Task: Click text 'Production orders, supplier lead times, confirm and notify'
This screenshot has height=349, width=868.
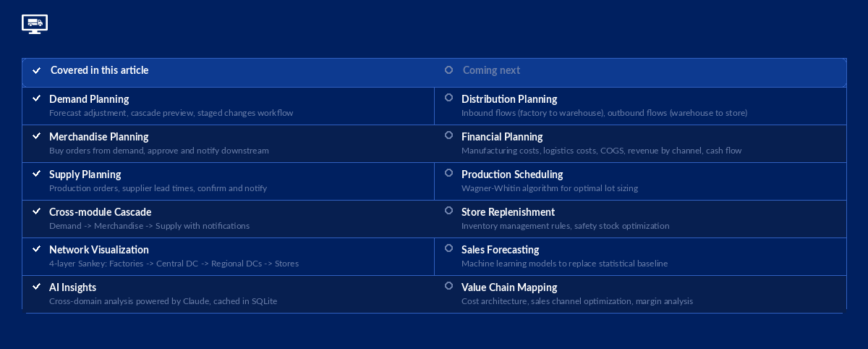Action: tap(158, 188)
